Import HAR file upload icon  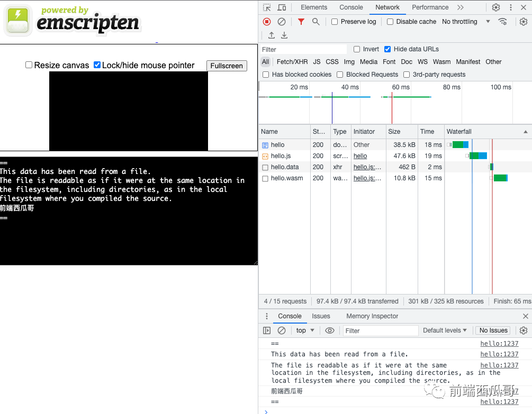(272, 35)
